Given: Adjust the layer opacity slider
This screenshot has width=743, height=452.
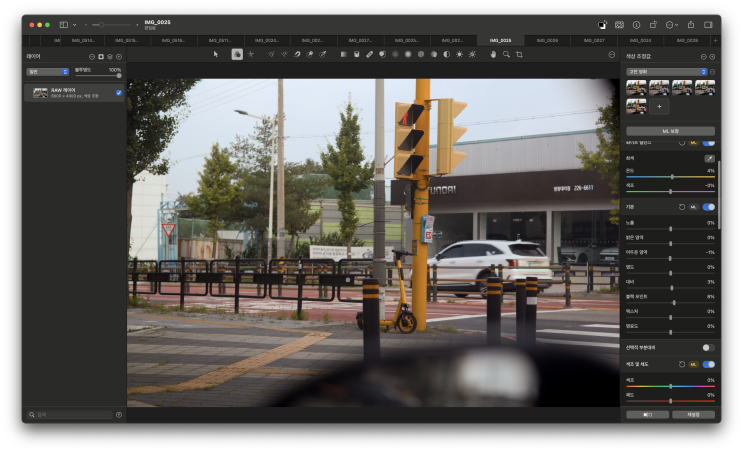Looking at the screenshot, I should (x=97, y=75).
